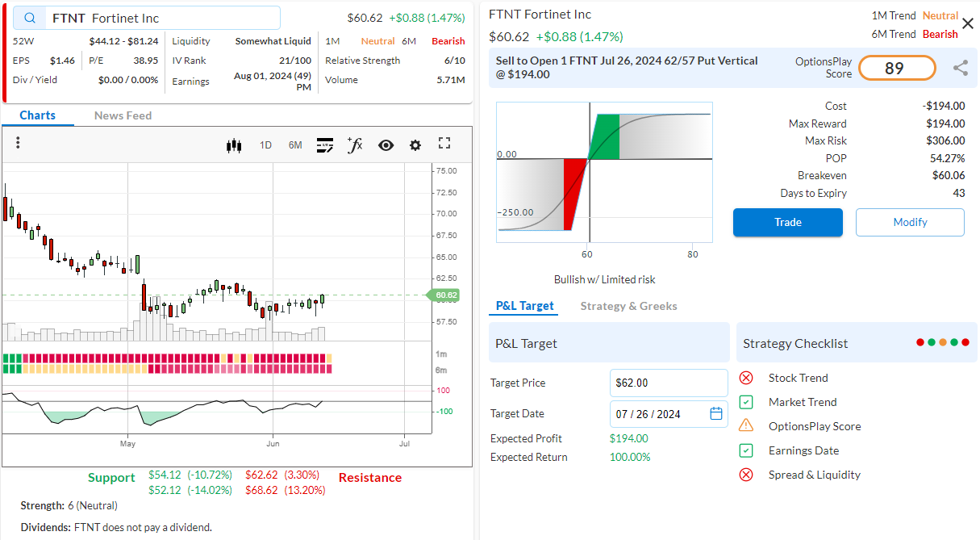Viewport: 980px width, 540px height.
Task: Open the indicators fx icon
Action: click(355, 144)
